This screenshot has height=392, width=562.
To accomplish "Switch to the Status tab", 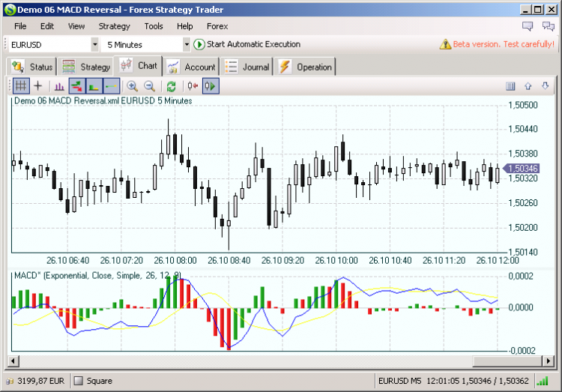I will pyautogui.click(x=32, y=67).
